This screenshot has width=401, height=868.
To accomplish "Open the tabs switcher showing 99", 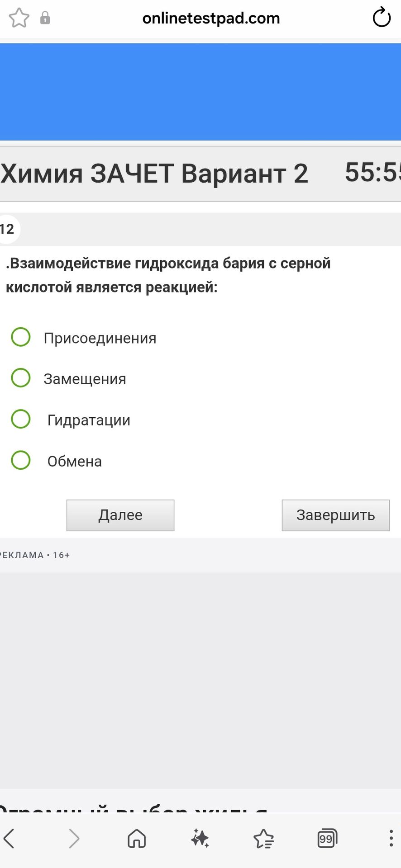I will [327, 839].
